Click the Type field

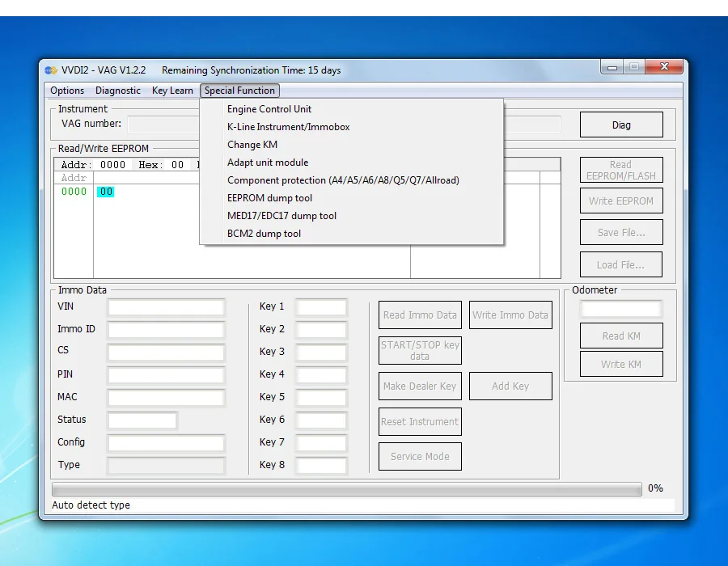(166, 465)
